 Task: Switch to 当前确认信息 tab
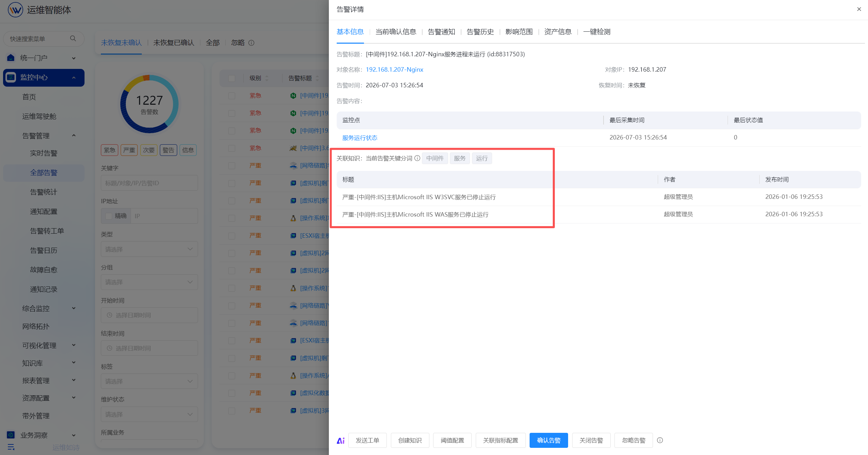pyautogui.click(x=396, y=32)
